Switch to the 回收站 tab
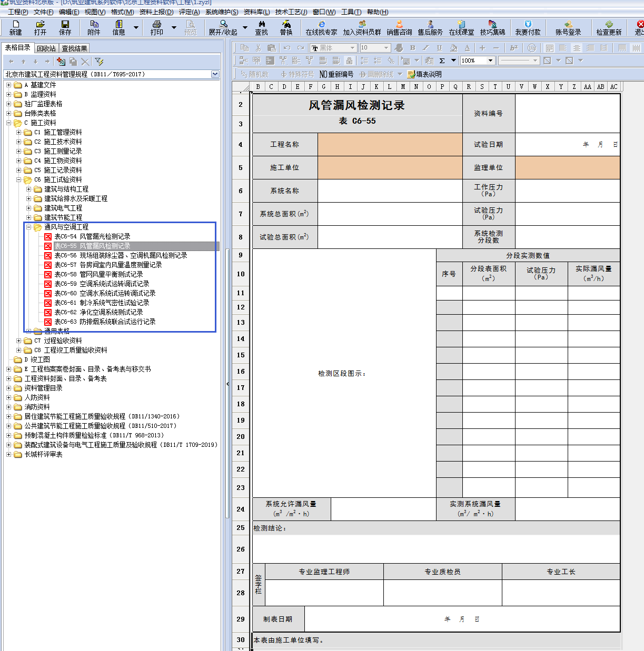This screenshot has height=651, width=644. coord(46,48)
